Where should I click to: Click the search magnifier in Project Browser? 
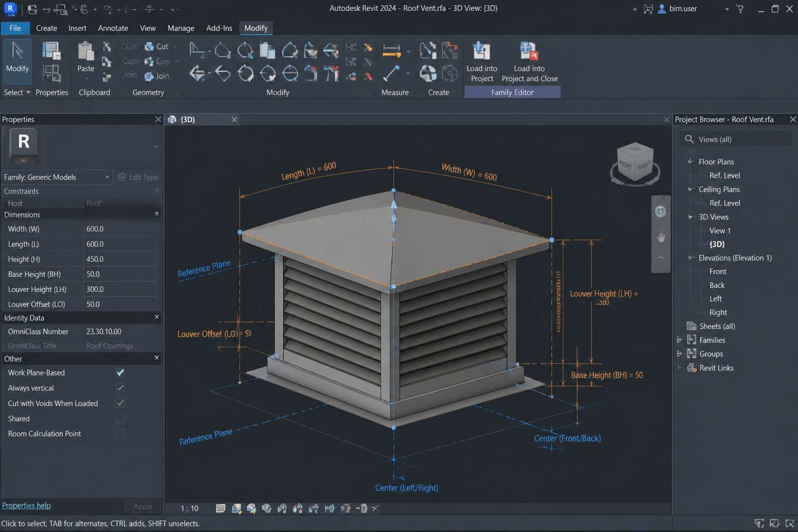tap(689, 139)
